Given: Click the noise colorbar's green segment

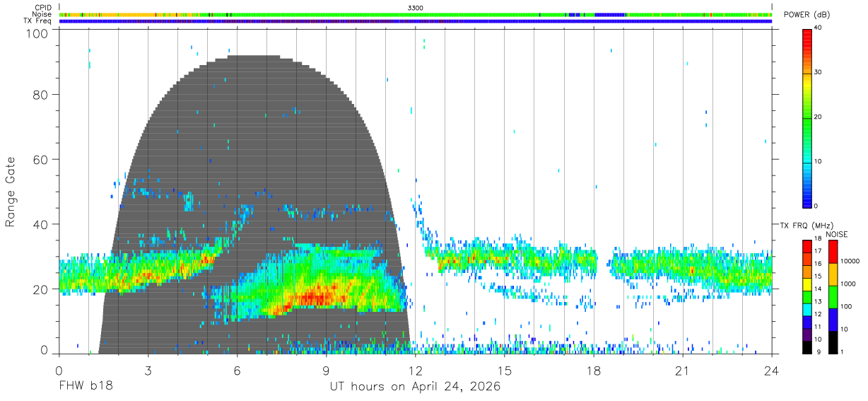Looking at the screenshot, I should tap(833, 297).
